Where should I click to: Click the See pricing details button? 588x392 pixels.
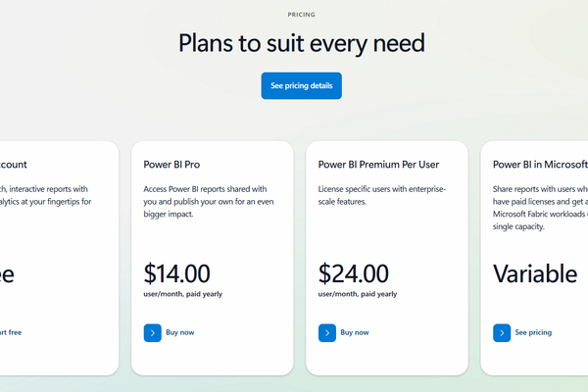click(x=301, y=85)
